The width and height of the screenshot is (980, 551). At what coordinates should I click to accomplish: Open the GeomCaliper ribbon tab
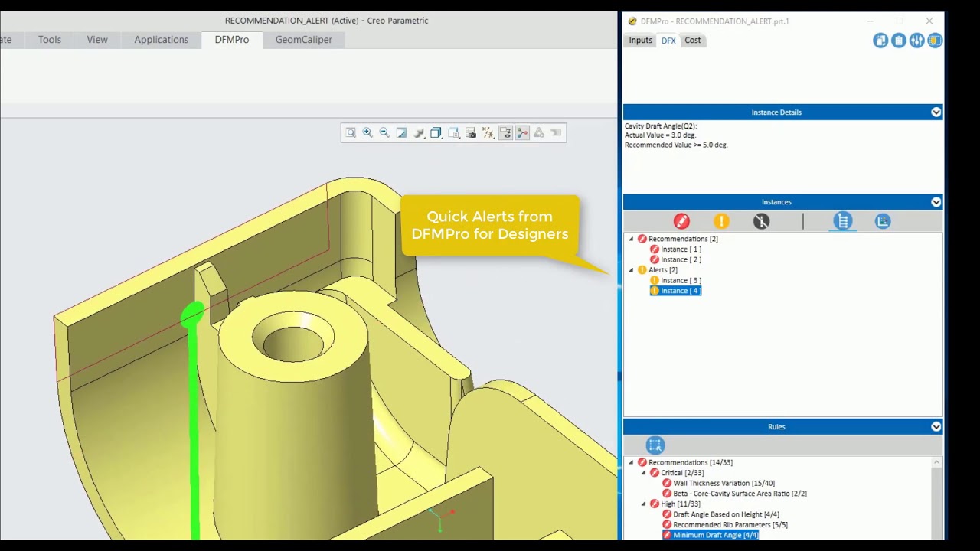(303, 40)
